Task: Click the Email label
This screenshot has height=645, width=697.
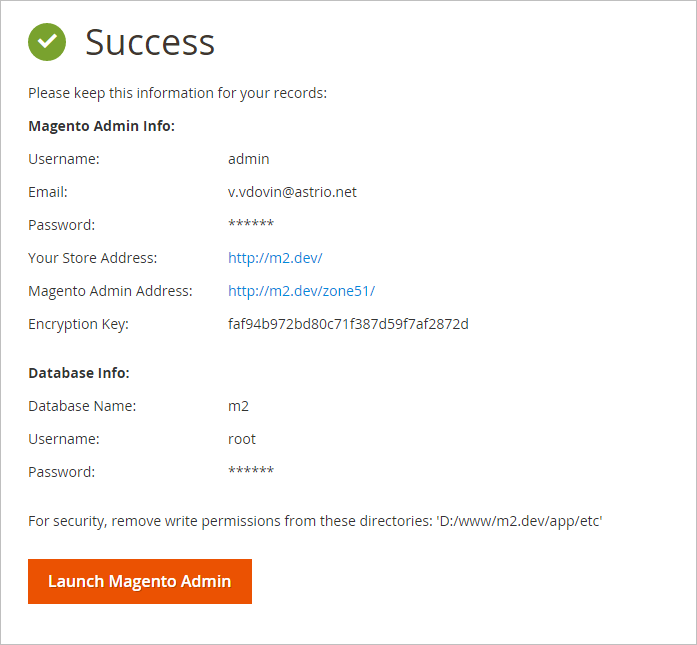Action: click(x=48, y=192)
